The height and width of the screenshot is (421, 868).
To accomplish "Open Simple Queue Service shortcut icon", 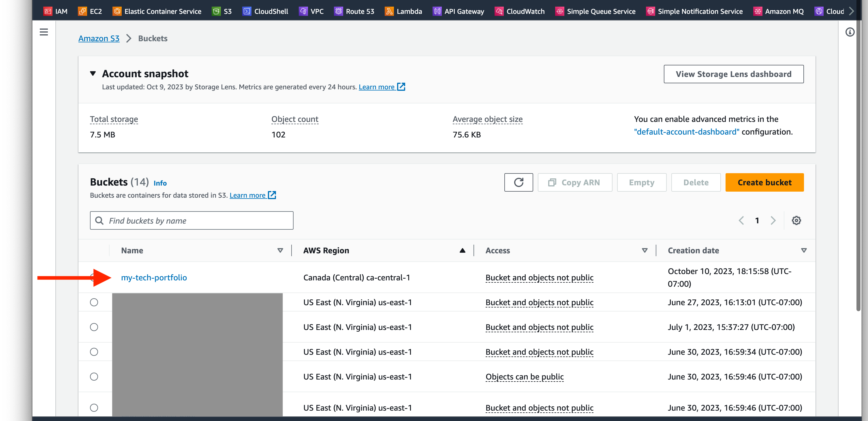I will (559, 11).
